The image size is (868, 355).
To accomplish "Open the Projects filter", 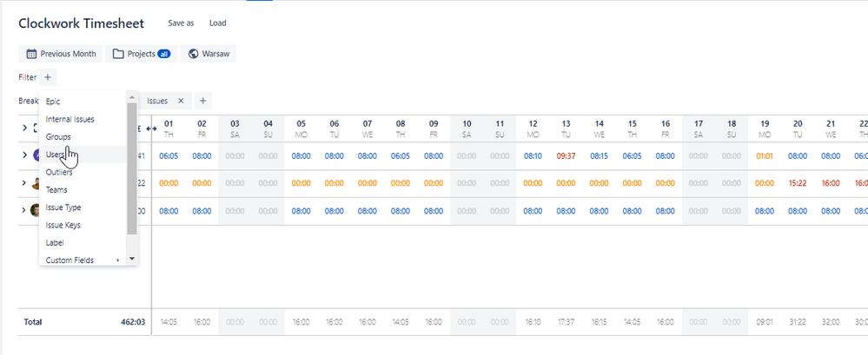I will pos(141,54).
